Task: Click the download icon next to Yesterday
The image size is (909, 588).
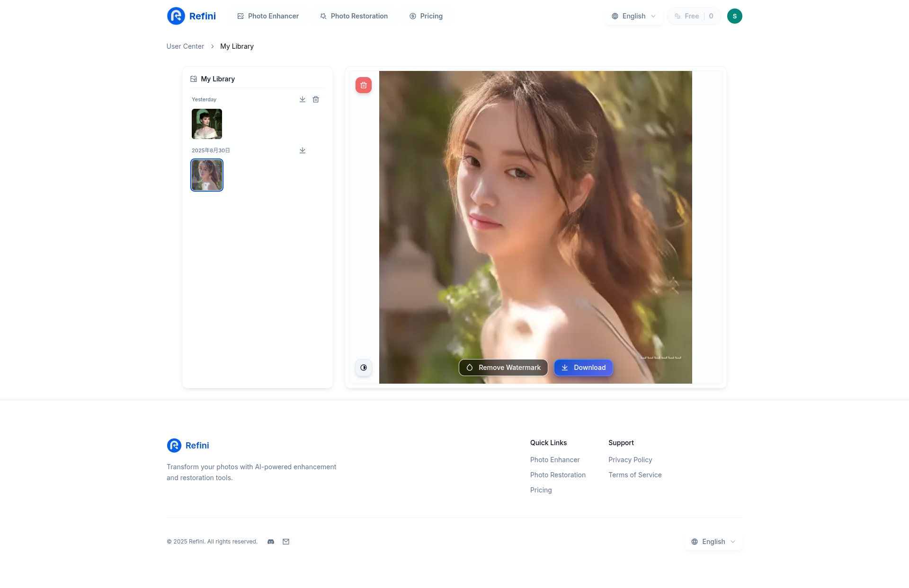Action: click(303, 99)
